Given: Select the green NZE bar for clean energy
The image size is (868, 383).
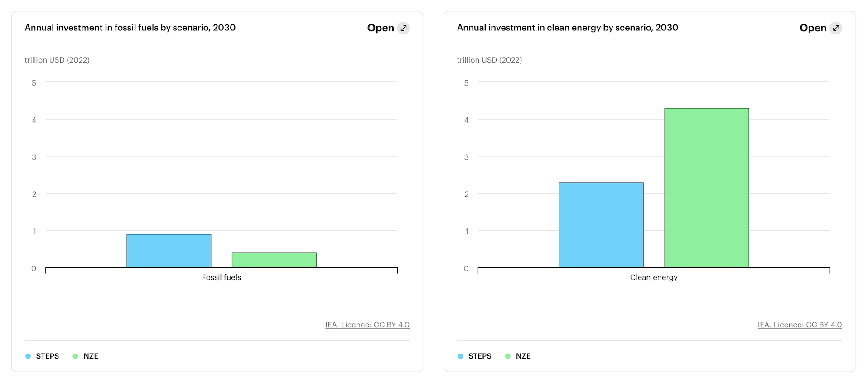Looking at the screenshot, I should tap(706, 188).
